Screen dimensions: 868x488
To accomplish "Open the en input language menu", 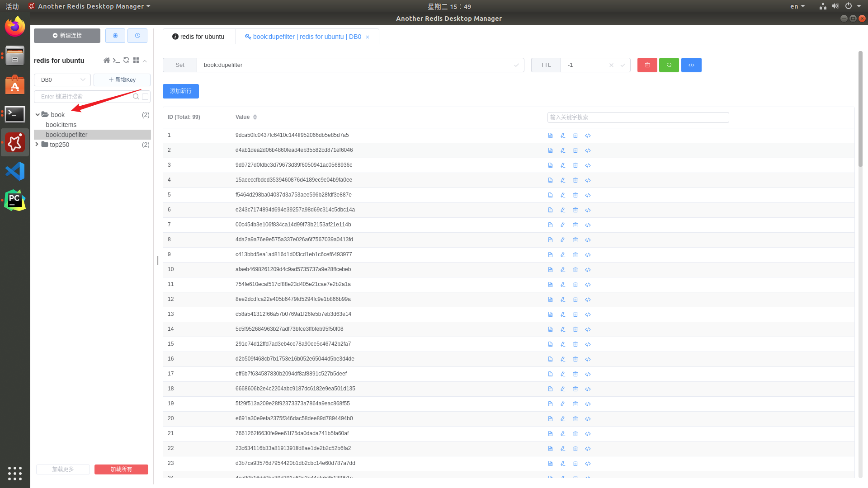I will pos(797,6).
